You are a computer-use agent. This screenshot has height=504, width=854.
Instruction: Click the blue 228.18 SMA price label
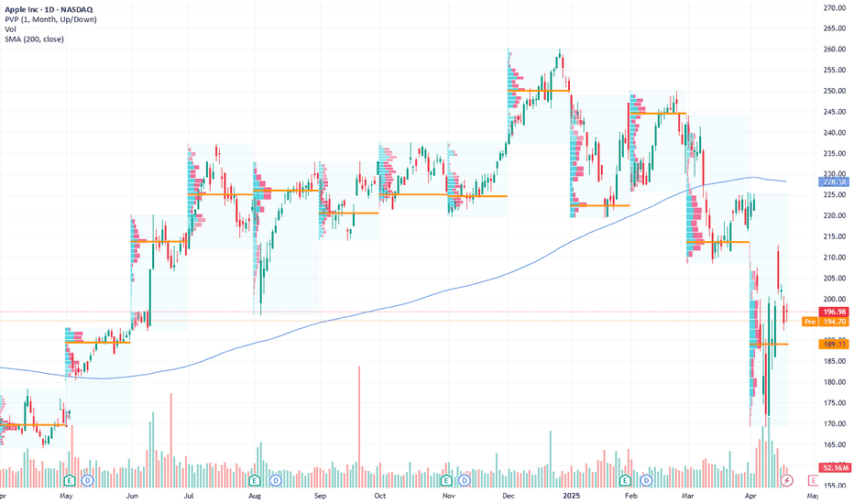835,182
